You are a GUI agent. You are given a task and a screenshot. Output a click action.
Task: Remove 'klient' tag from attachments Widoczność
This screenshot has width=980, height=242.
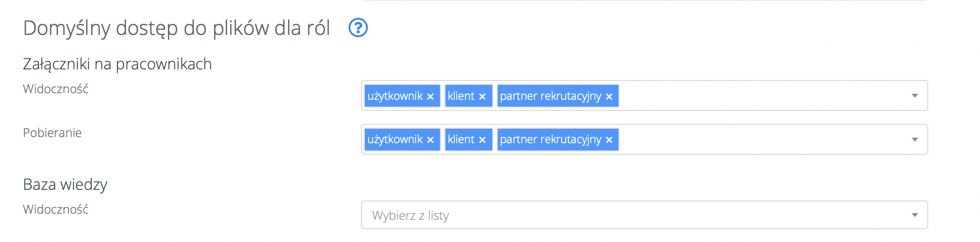[482, 97]
